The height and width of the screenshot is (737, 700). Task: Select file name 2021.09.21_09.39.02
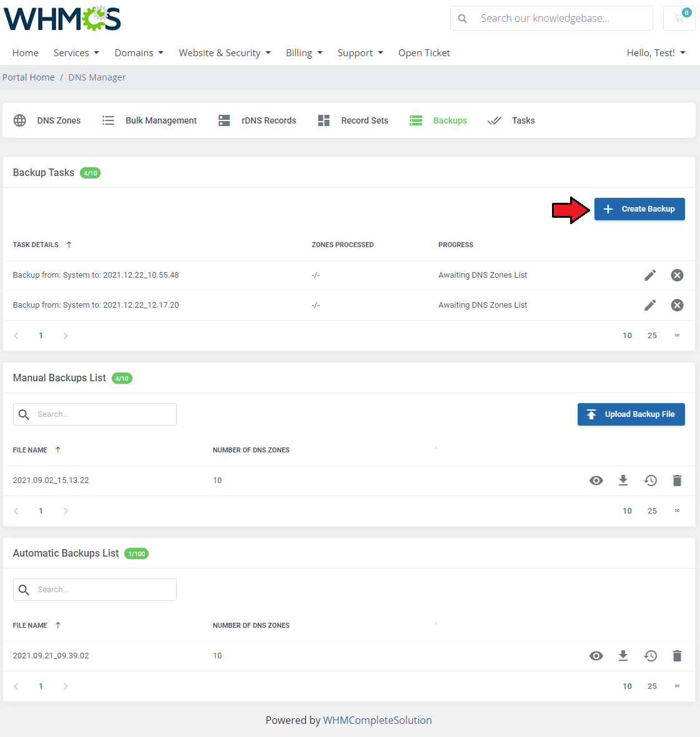tap(51, 656)
